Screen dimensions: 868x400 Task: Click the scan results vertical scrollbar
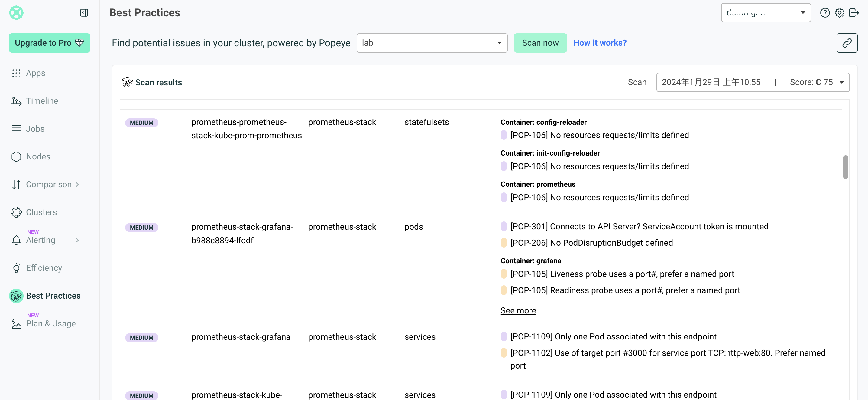845,167
